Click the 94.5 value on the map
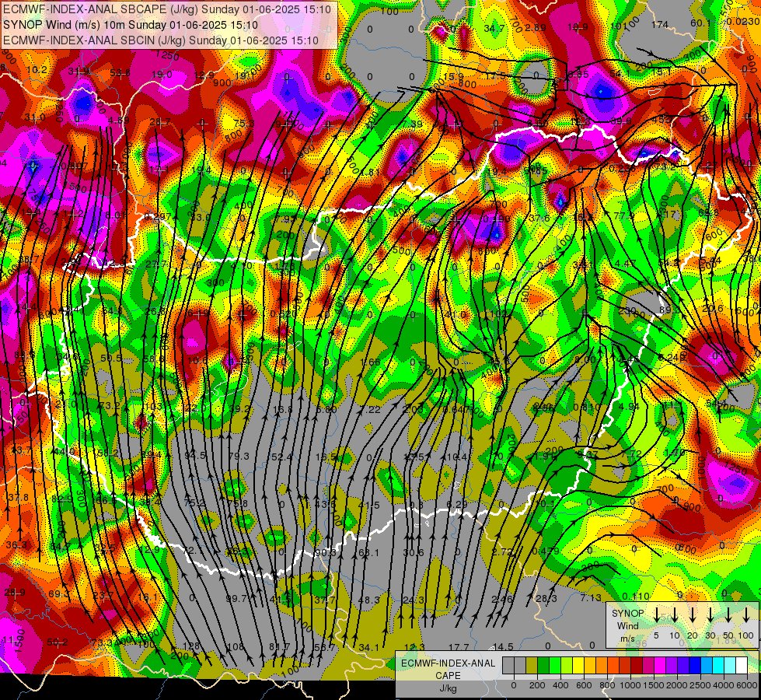 (x=196, y=455)
